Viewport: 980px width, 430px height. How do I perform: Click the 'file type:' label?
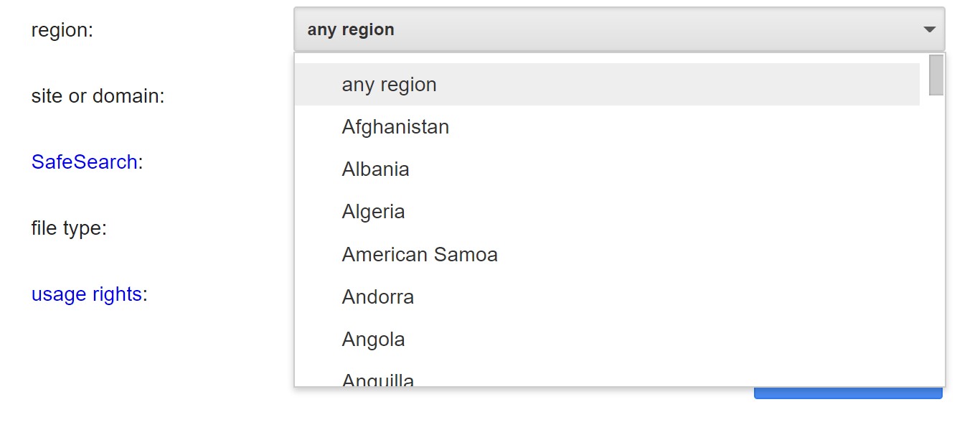coord(69,228)
